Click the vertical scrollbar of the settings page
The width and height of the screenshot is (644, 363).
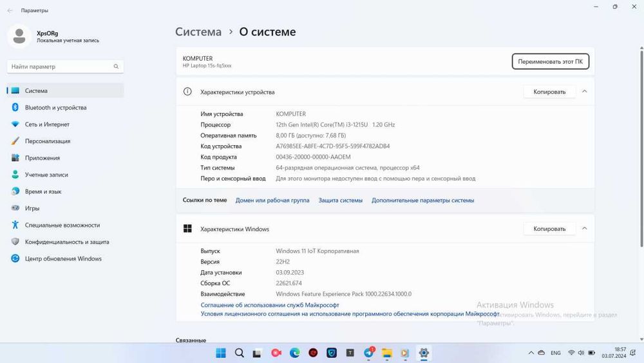pyautogui.click(x=641, y=148)
